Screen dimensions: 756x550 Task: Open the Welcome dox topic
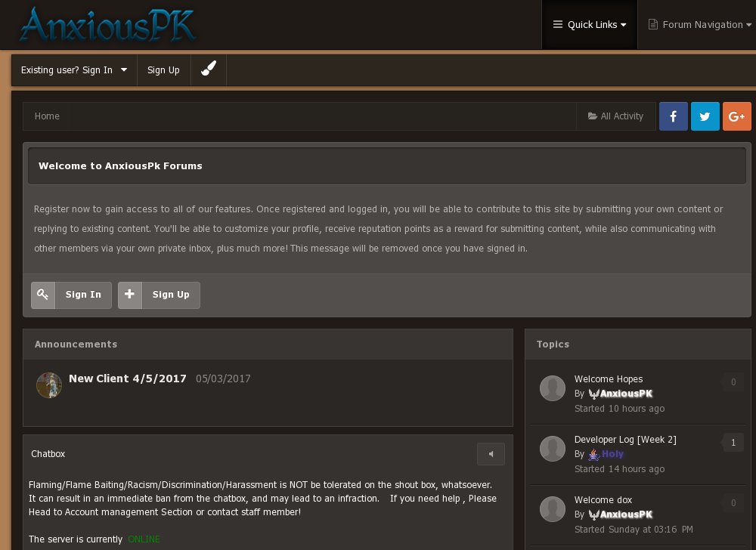[x=603, y=500]
